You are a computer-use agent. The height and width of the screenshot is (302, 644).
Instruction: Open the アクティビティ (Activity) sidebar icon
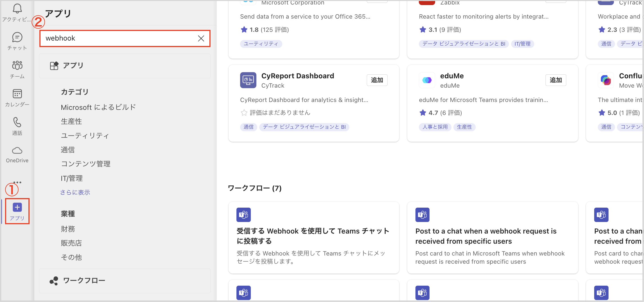(x=17, y=11)
